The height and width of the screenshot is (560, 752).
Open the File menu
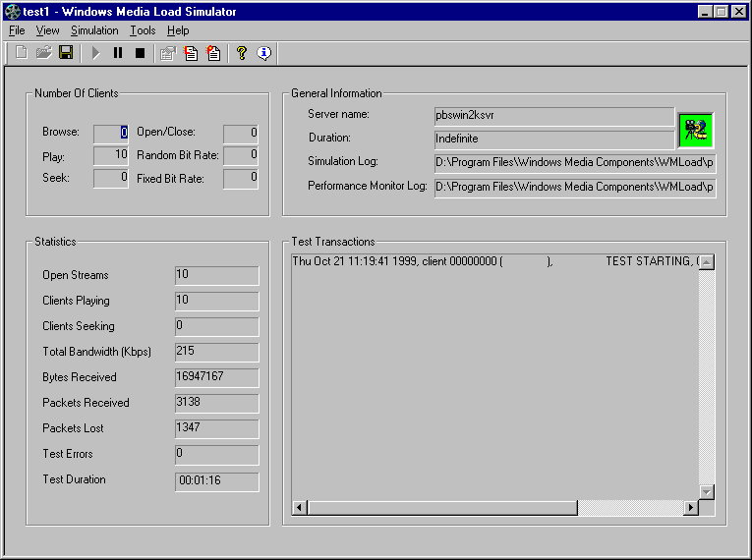[x=17, y=30]
